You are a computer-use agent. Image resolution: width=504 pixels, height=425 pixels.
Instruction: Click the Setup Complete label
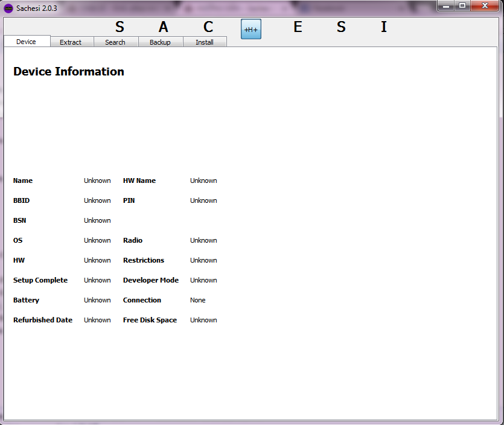[40, 280]
